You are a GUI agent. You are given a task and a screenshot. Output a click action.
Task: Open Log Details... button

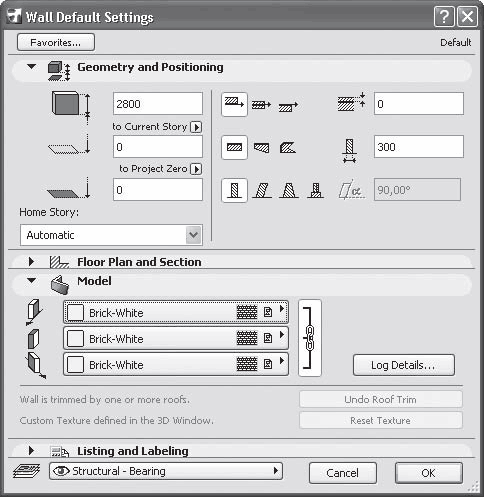coord(404,365)
